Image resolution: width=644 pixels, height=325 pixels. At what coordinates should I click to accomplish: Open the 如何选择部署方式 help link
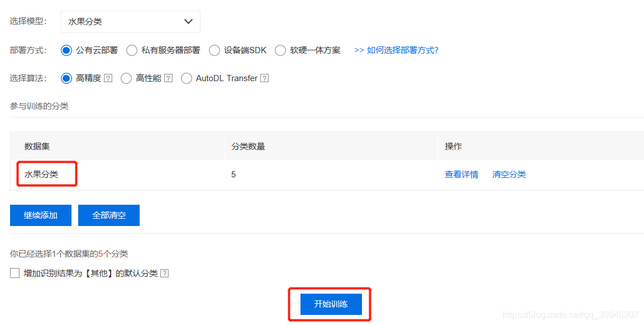pyautogui.click(x=402, y=50)
